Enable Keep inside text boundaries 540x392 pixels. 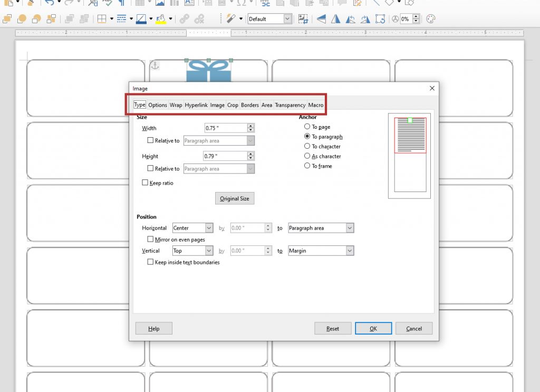coord(150,262)
